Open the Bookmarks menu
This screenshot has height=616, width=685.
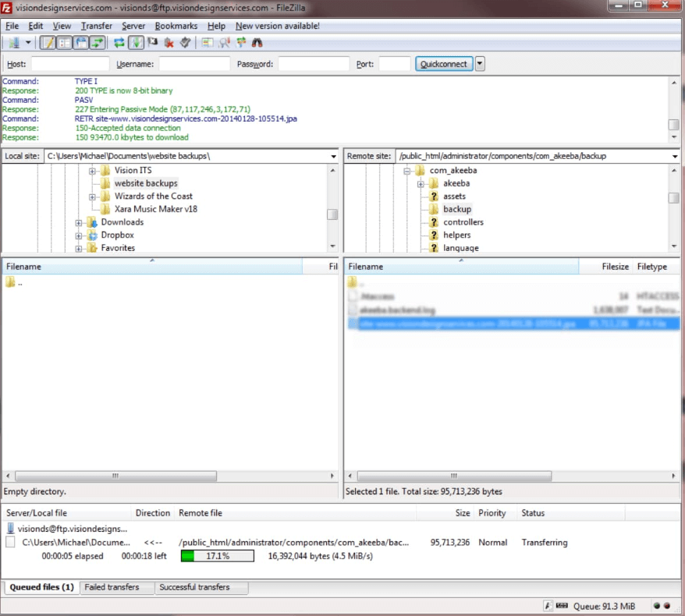[x=176, y=26]
